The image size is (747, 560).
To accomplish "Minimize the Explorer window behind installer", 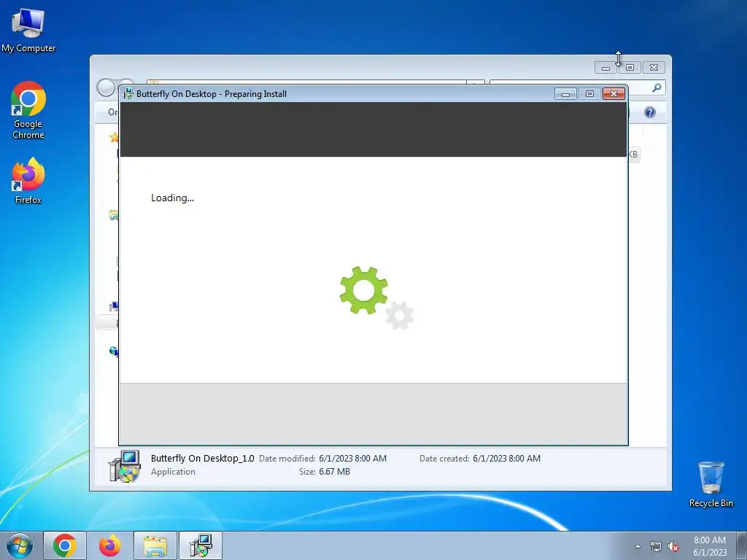I will [x=605, y=68].
